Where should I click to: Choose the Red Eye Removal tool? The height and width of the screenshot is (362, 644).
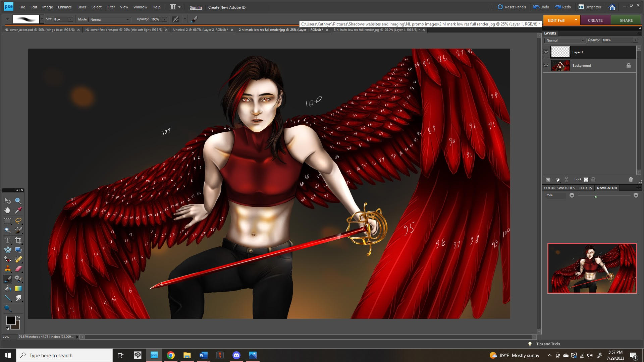[7, 259]
